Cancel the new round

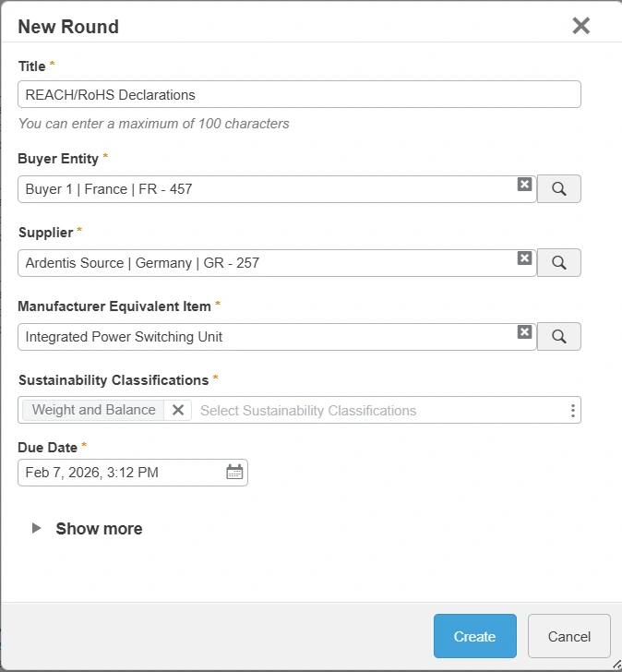[568, 636]
